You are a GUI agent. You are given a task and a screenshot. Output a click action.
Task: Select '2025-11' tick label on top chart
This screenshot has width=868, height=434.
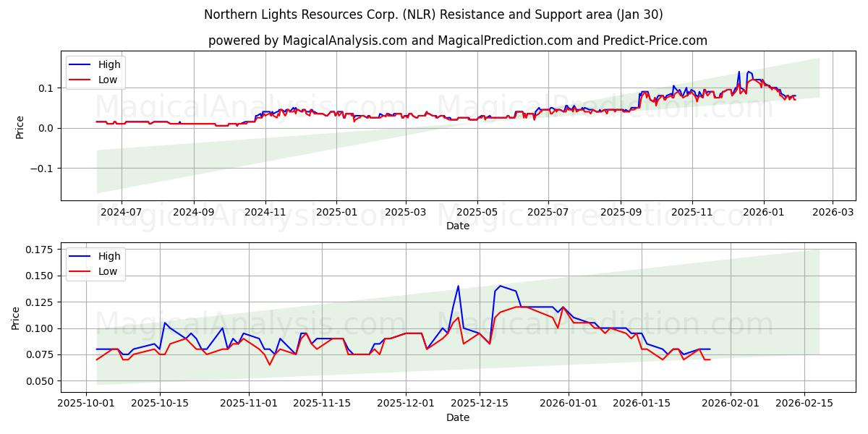click(692, 212)
